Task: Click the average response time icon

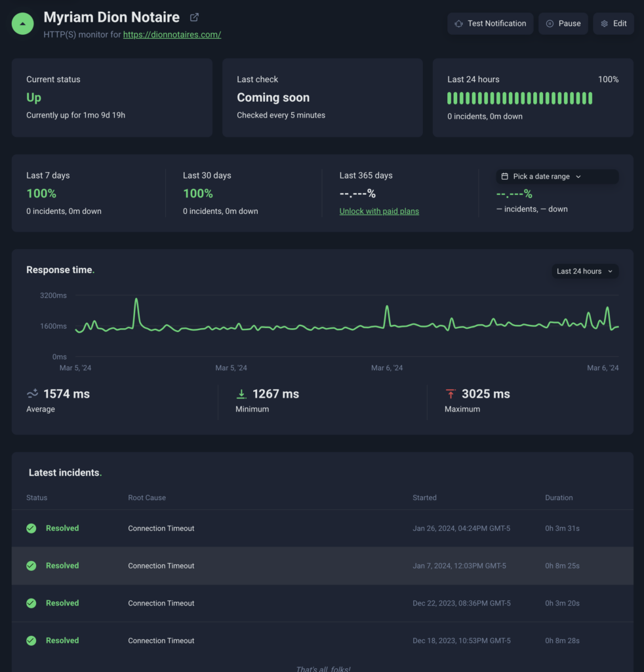Action: point(32,394)
